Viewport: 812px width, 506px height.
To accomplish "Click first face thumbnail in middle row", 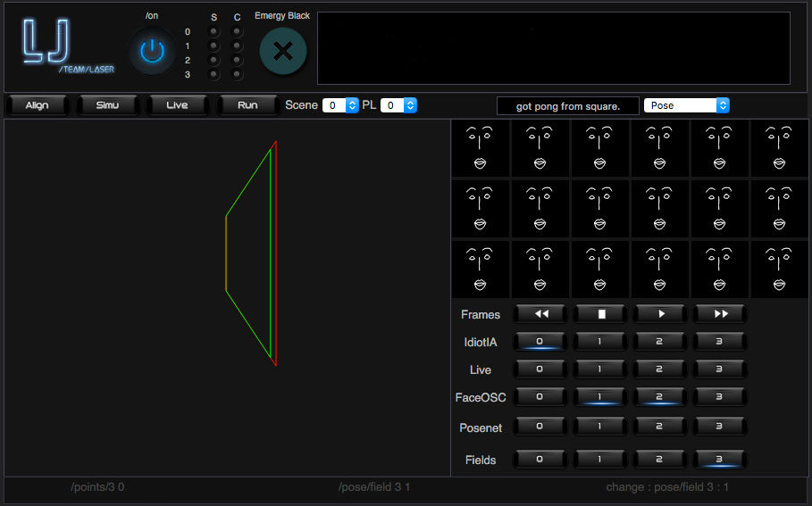I will pos(480,209).
